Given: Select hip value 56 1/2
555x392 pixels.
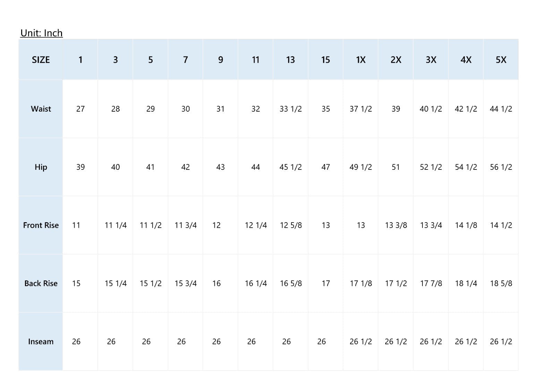Looking at the screenshot, I should [501, 167].
